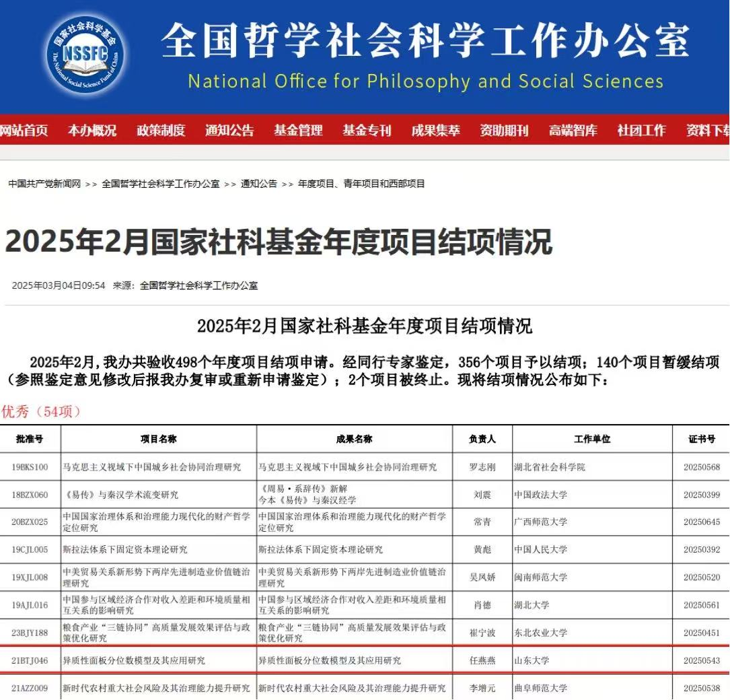This screenshot has height=700, width=730.
Task: Select the 资助期刊 navigation item
Action: (x=504, y=131)
